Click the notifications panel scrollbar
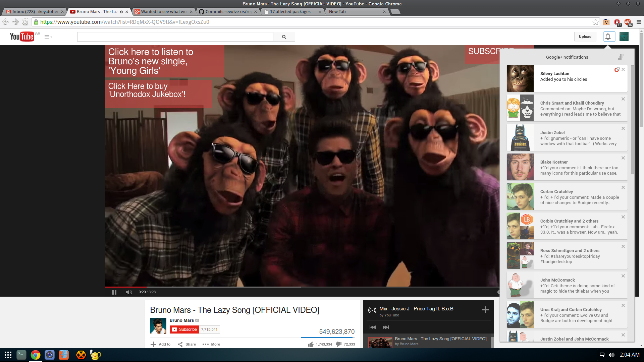Image resolution: width=644 pixels, height=362 pixels. 632,119
